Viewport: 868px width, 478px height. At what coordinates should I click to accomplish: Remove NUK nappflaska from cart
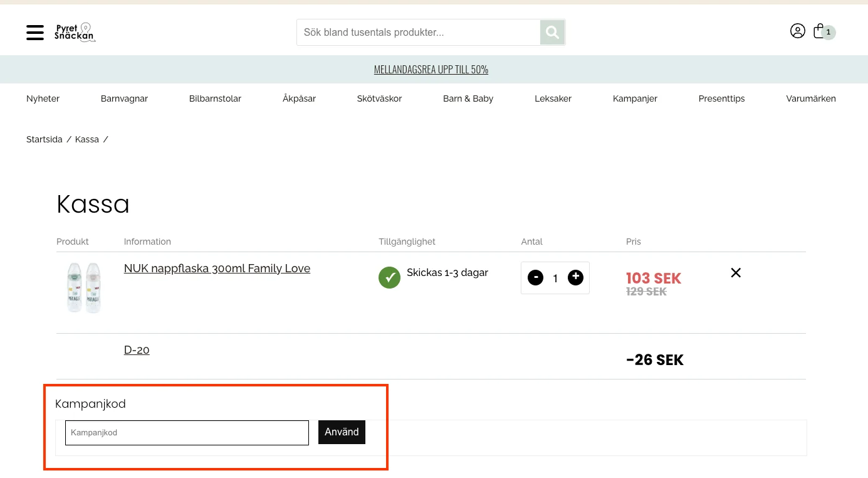point(736,273)
